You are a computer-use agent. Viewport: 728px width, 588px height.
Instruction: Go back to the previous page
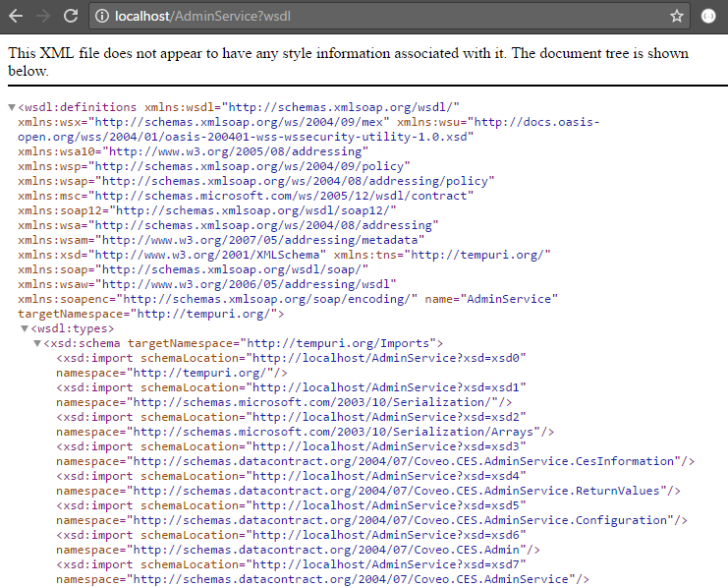(x=16, y=17)
